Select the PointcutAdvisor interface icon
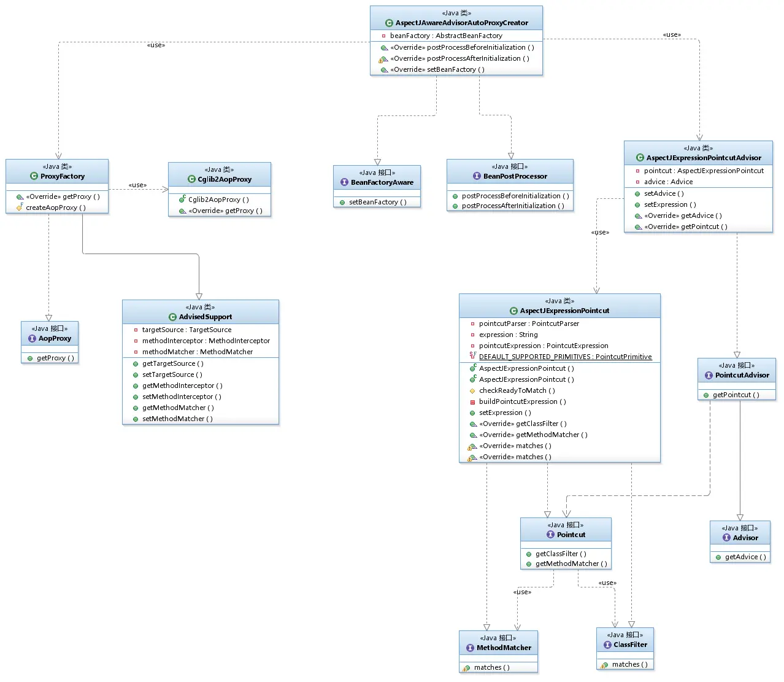 tap(709, 375)
